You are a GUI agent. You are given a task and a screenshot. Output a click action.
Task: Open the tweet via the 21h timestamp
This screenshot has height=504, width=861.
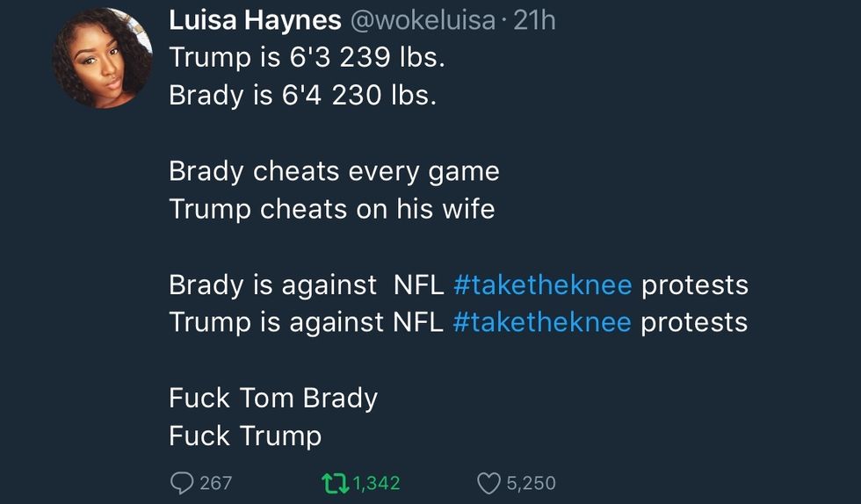[534, 20]
